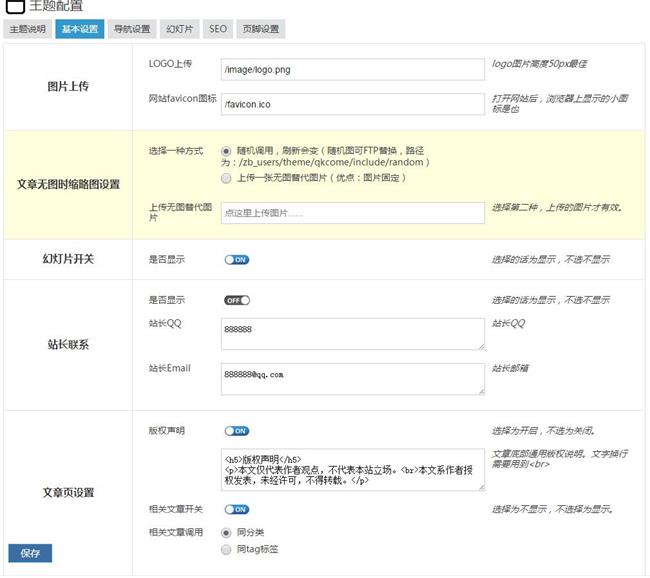
Task: Click the 选择一种方式 label
Action: pyautogui.click(x=176, y=151)
